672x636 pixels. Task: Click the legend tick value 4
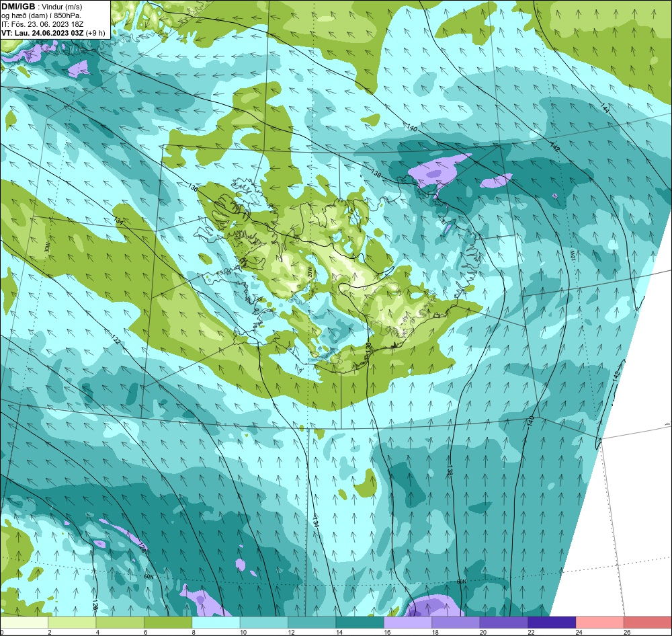click(x=97, y=632)
